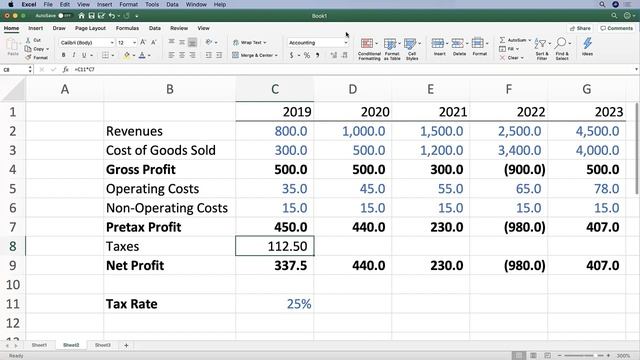Open the Insert ribbon tab

(36, 28)
